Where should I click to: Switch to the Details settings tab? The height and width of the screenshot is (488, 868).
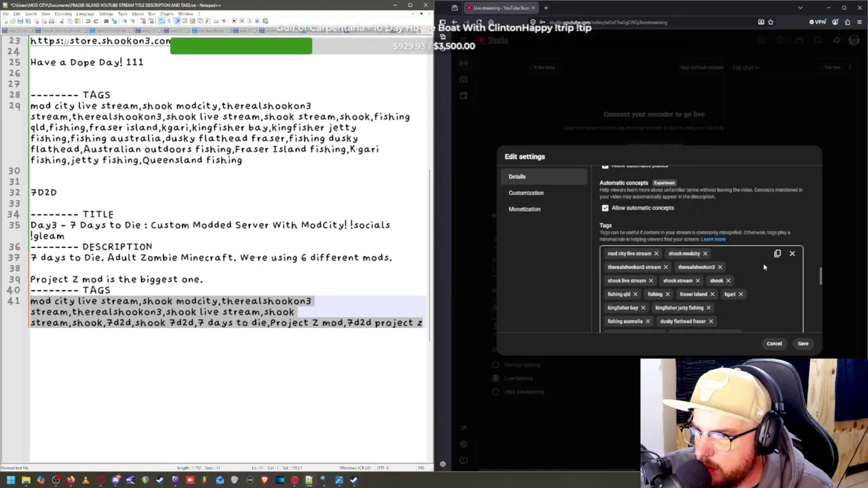point(545,176)
